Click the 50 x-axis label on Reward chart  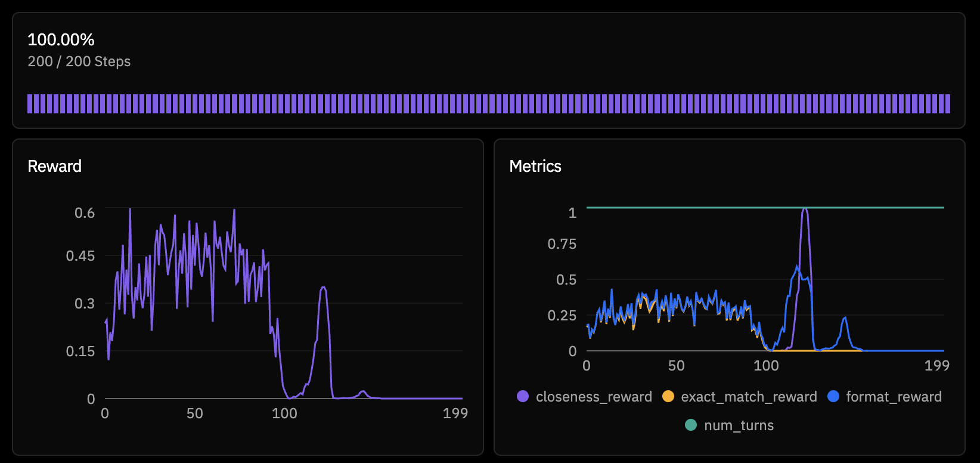click(x=194, y=413)
